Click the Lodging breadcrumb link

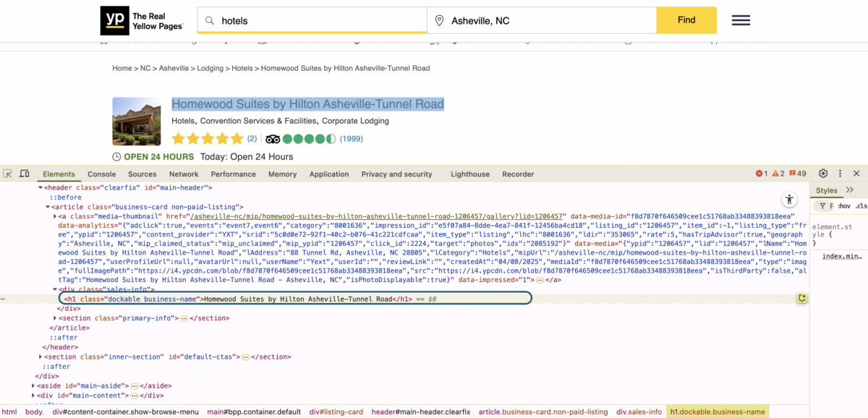[x=210, y=68]
